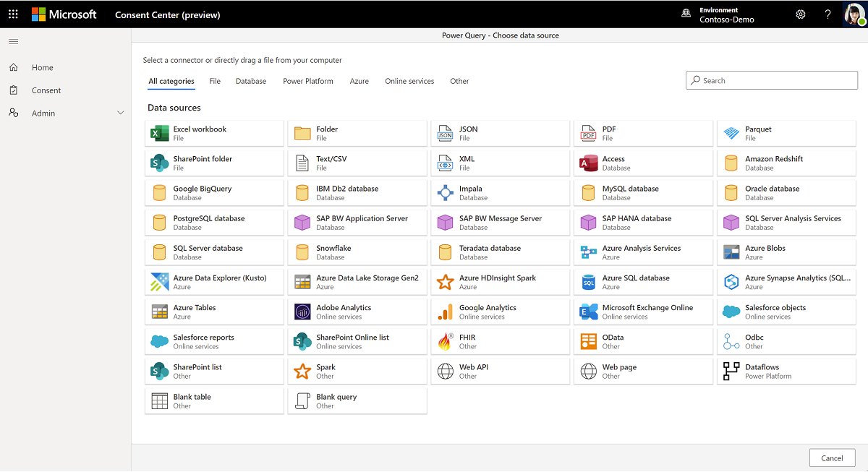Click the Environment picker icon

pos(686,14)
